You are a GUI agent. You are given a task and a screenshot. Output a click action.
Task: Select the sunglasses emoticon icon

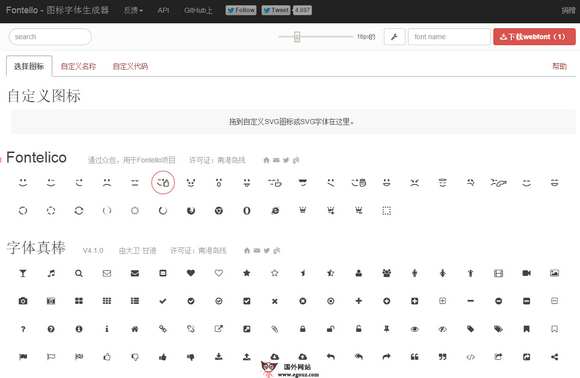point(303,182)
